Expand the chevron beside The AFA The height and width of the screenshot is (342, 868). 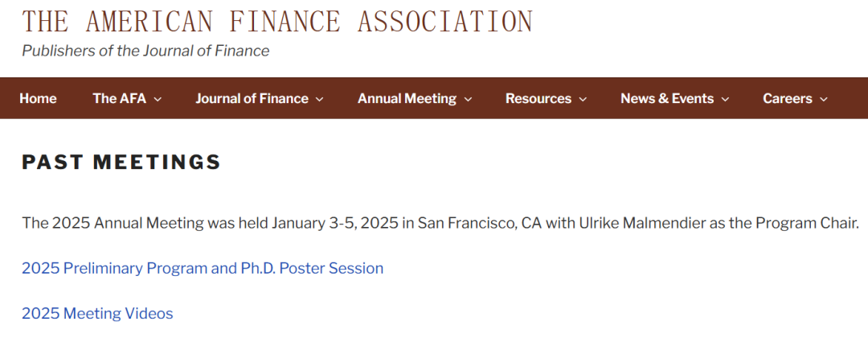[x=158, y=99]
